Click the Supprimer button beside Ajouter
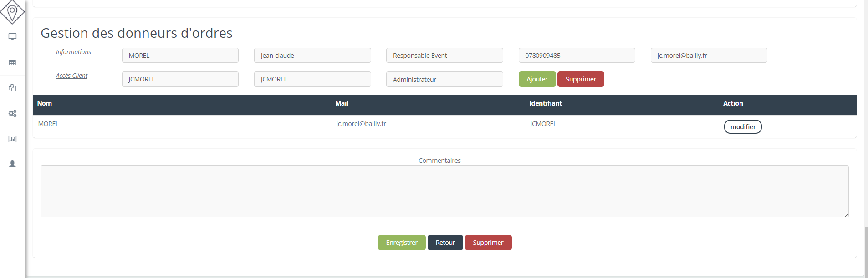The height and width of the screenshot is (278, 868). 581,79
